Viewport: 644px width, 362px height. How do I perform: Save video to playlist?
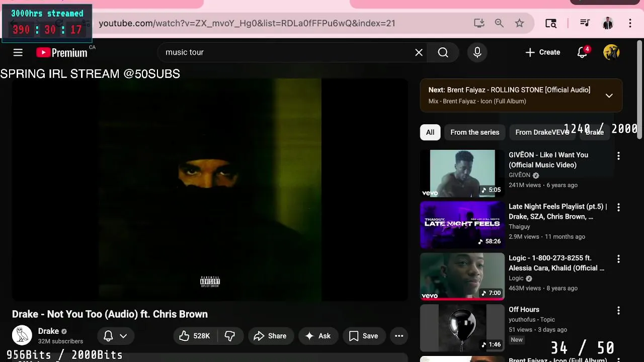tap(363, 336)
